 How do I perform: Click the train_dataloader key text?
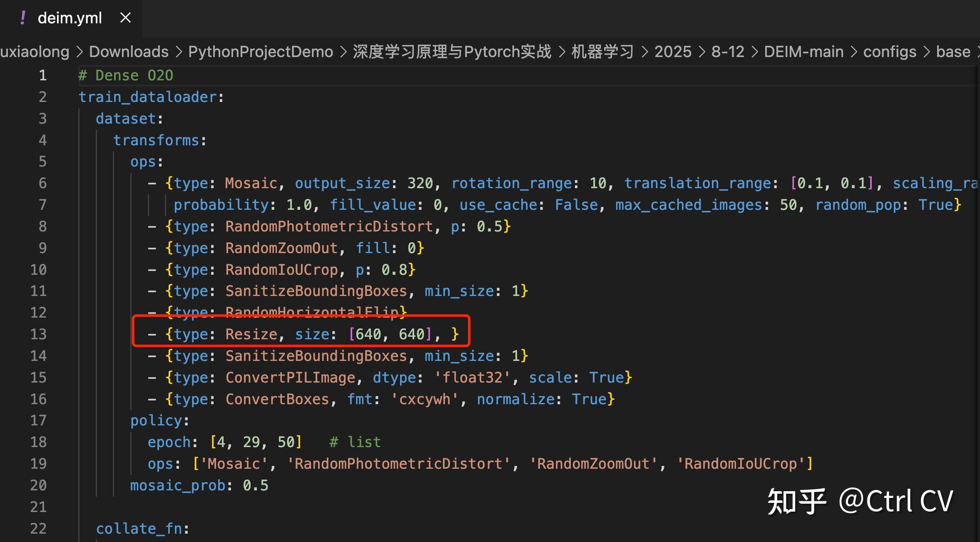point(148,97)
